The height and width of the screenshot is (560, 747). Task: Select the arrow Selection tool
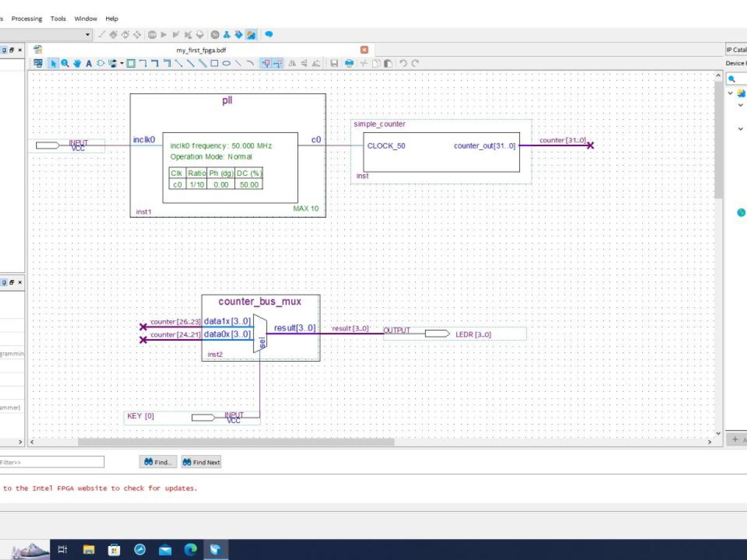53,63
